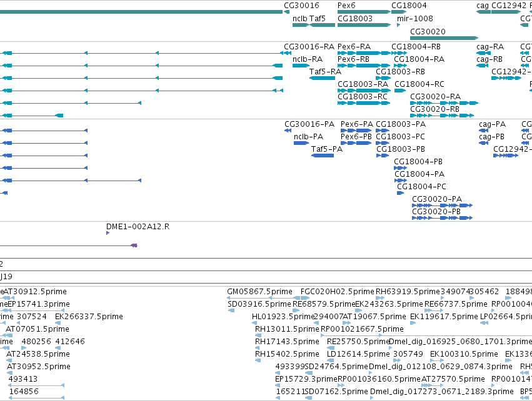Viewport: 532px width, 401px height.
Task: Select transcript CG18003-RB label
Action: point(400,72)
